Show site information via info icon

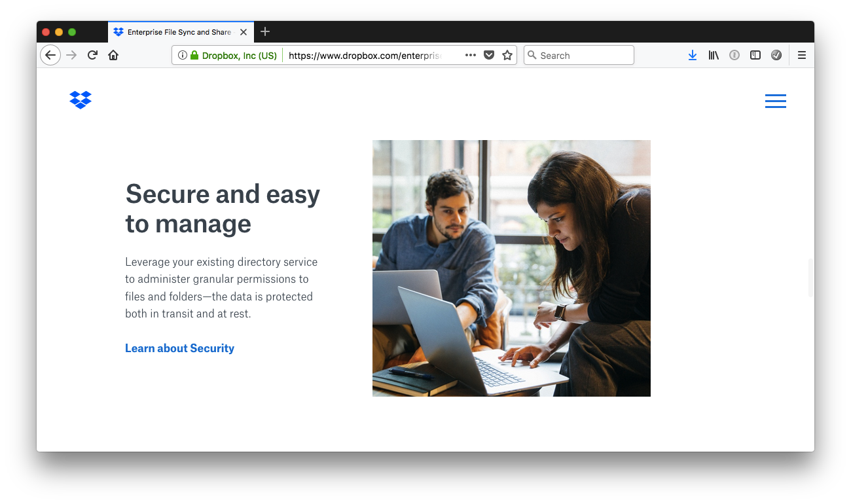tap(183, 56)
